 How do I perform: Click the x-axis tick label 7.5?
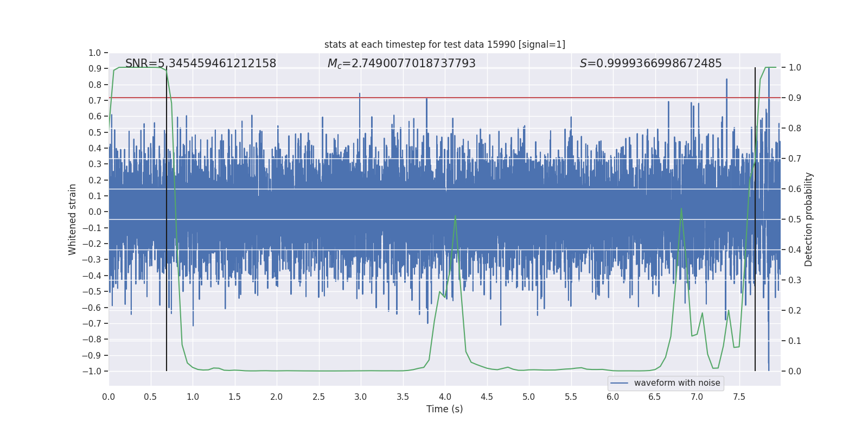point(739,397)
